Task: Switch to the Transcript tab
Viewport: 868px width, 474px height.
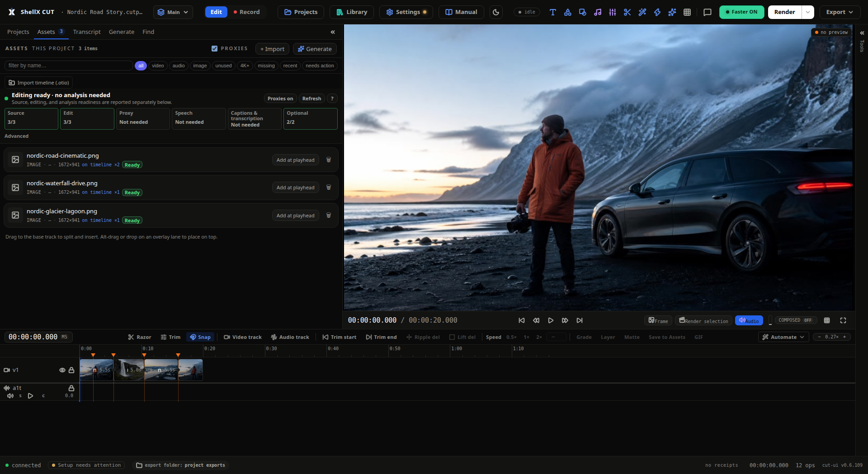Action: tap(87, 32)
